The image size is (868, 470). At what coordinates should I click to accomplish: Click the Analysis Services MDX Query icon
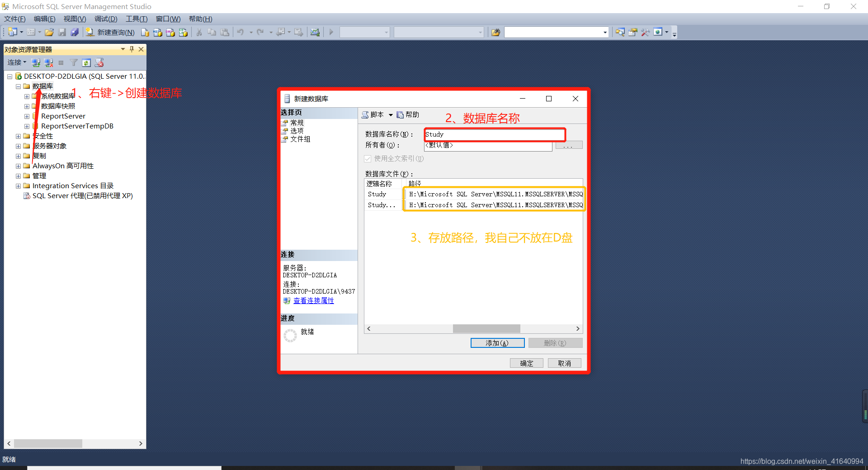pyautogui.click(x=157, y=32)
